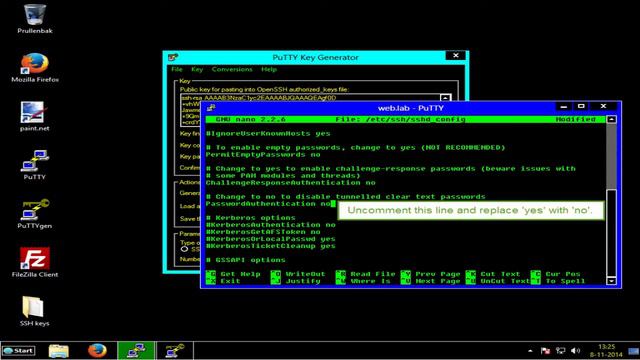Click the '# GSSAPI options' line

click(x=245, y=260)
